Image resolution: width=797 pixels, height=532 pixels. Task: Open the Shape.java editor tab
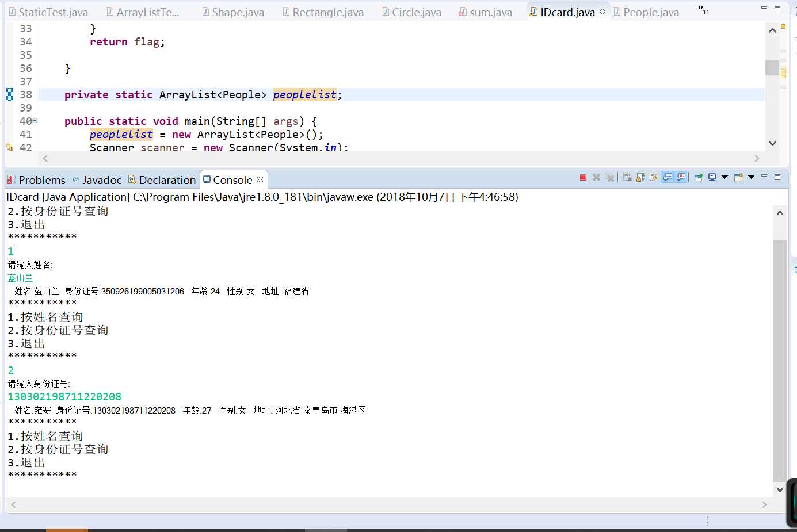coord(233,12)
